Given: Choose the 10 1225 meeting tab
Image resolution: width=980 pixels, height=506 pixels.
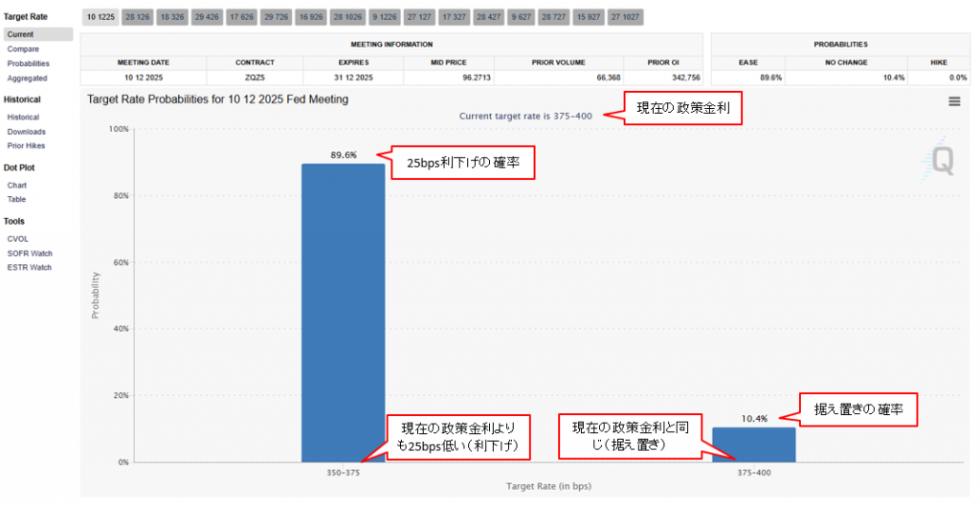Looking at the screenshot, I should (x=100, y=17).
